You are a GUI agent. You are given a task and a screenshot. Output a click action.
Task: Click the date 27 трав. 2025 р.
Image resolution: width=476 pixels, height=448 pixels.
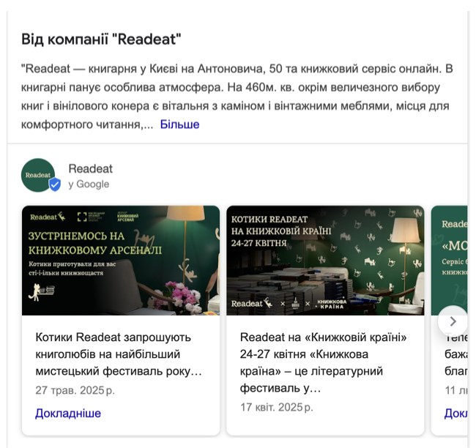point(75,390)
